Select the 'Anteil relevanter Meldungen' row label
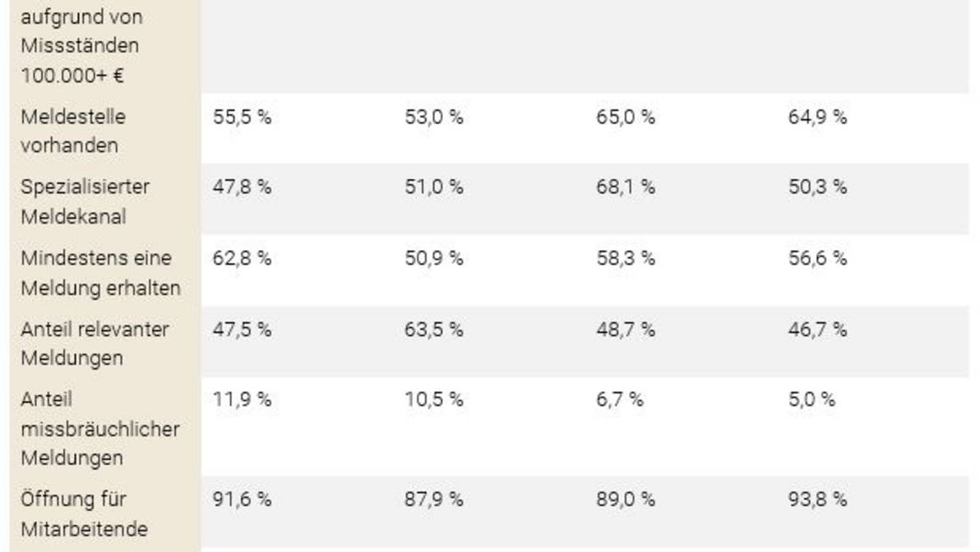 (95, 343)
